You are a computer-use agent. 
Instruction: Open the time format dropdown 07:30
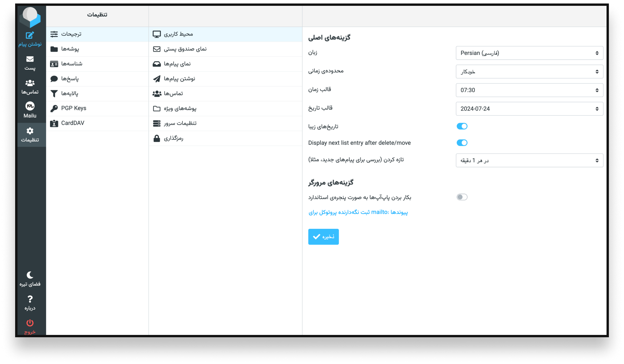click(529, 90)
